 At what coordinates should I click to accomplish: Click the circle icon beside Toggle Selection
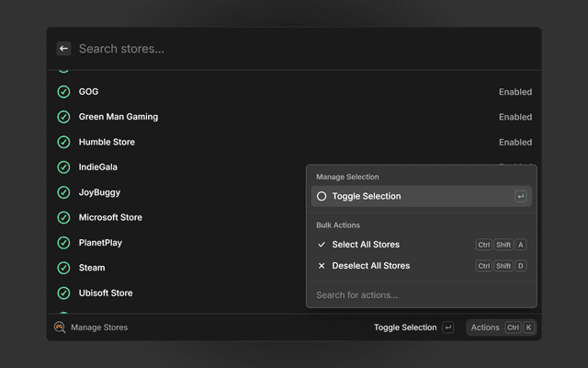(322, 196)
